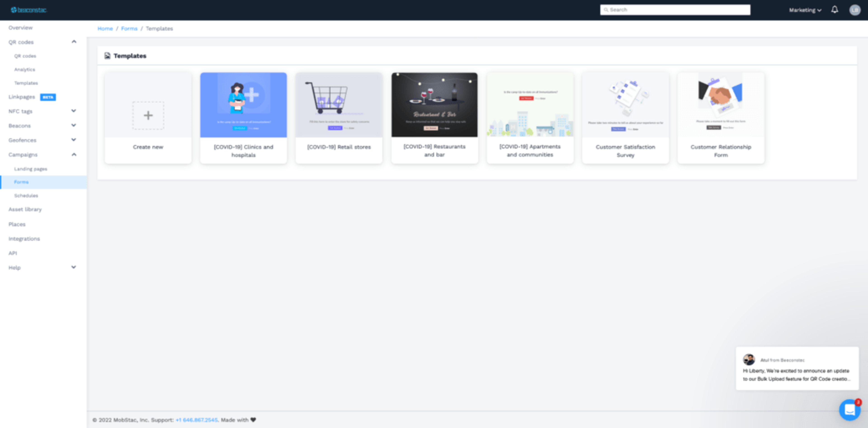The width and height of the screenshot is (868, 428).
Task: Open the chat messenger bubble
Action: [x=849, y=410]
